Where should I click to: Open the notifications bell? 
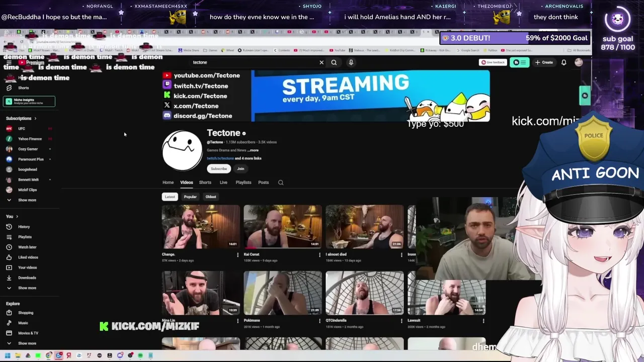563,62
